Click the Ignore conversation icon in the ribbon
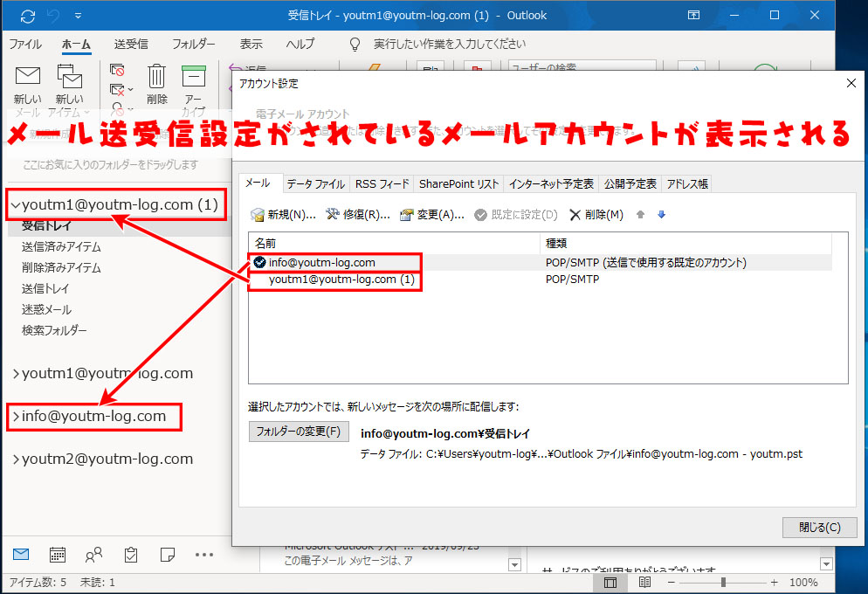The height and width of the screenshot is (594, 868). (x=117, y=70)
